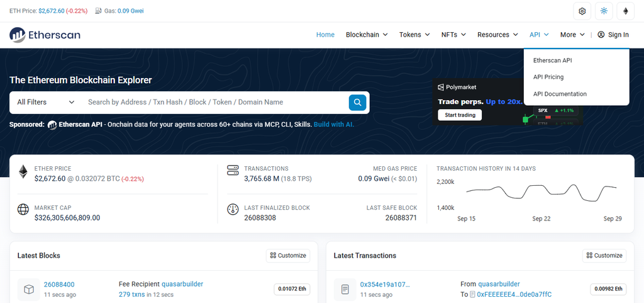
Task: Click the document icon beside 0x354e19a107
Action: tap(345, 289)
